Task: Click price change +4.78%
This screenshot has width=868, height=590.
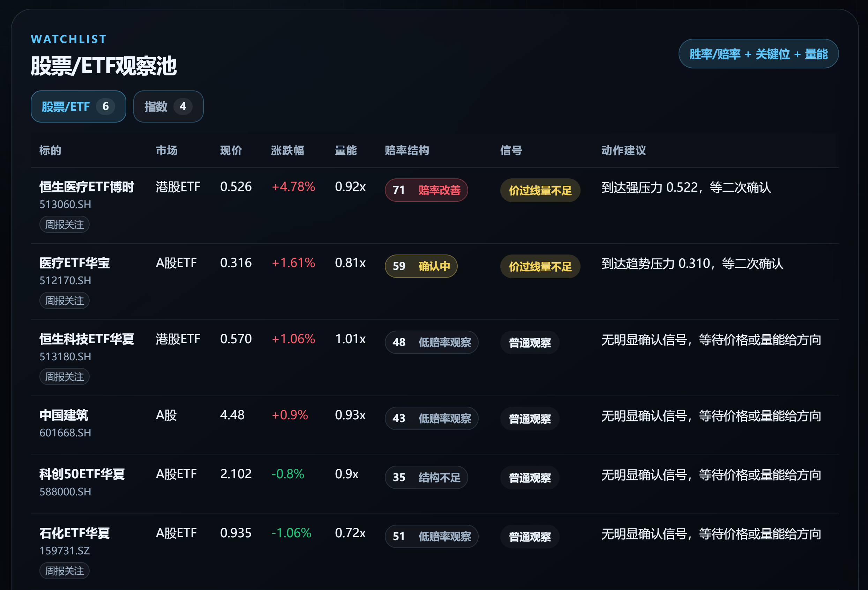Action: [293, 186]
